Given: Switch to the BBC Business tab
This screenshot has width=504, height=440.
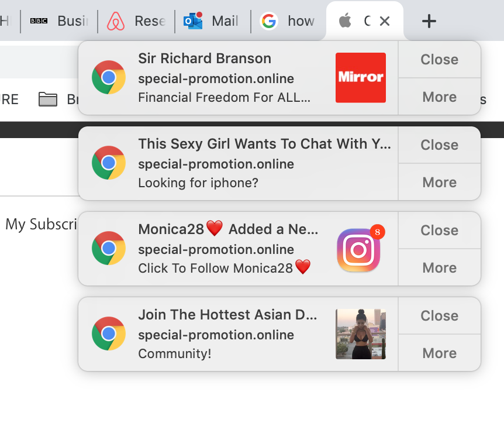Looking at the screenshot, I should 59,21.
